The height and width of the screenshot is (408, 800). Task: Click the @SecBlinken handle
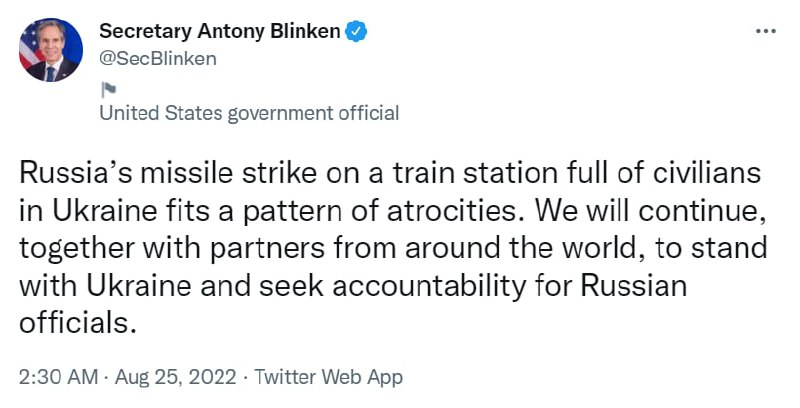tap(157, 58)
